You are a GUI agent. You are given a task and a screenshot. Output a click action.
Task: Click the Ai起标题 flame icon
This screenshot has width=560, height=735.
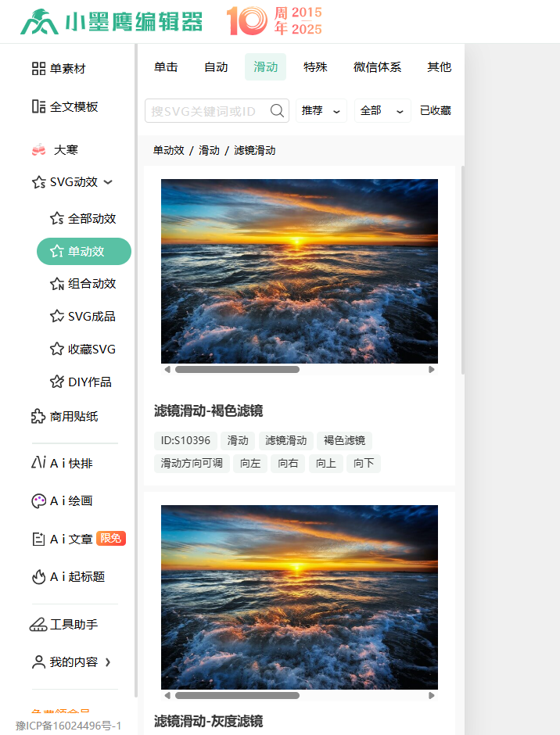pyautogui.click(x=38, y=576)
